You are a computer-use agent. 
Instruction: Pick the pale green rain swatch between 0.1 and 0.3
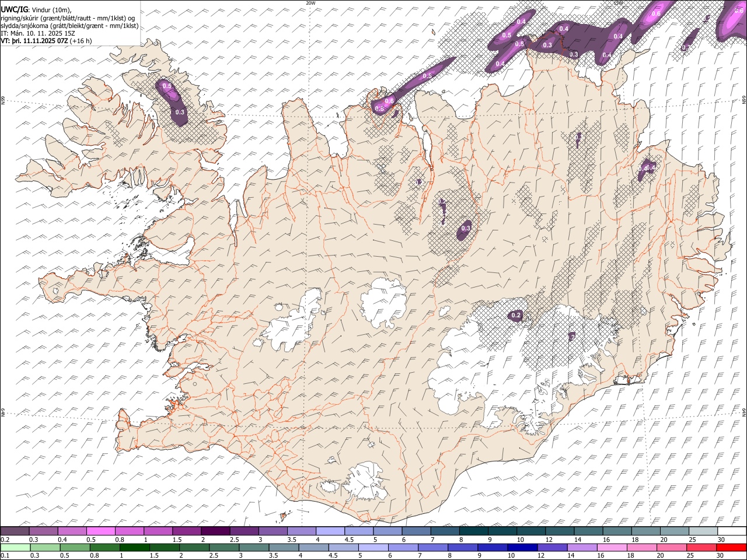click(16, 547)
